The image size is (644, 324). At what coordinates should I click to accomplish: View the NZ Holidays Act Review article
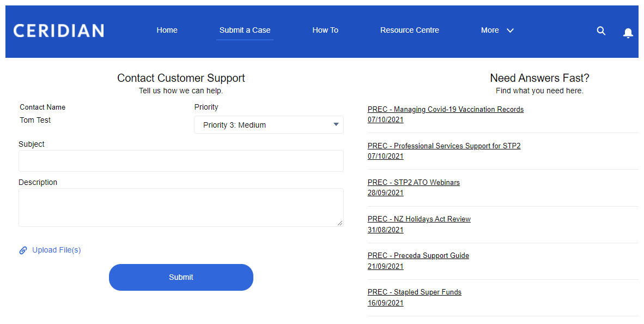(419, 219)
